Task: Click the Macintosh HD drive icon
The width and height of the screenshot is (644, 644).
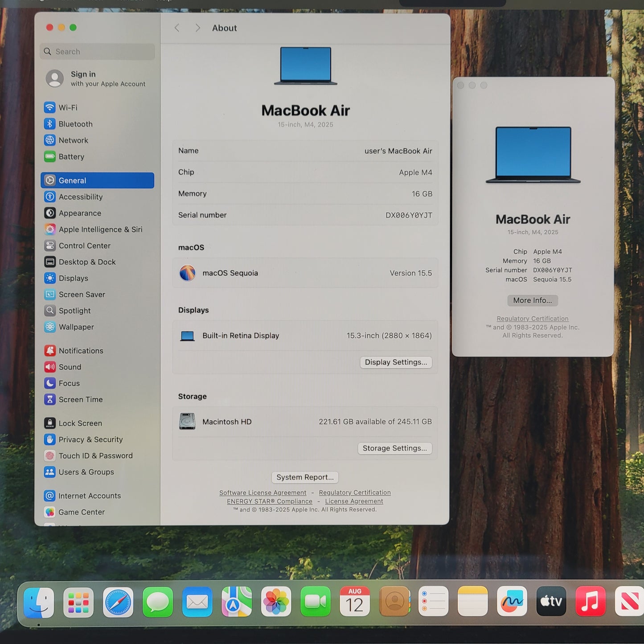Action: point(187,422)
